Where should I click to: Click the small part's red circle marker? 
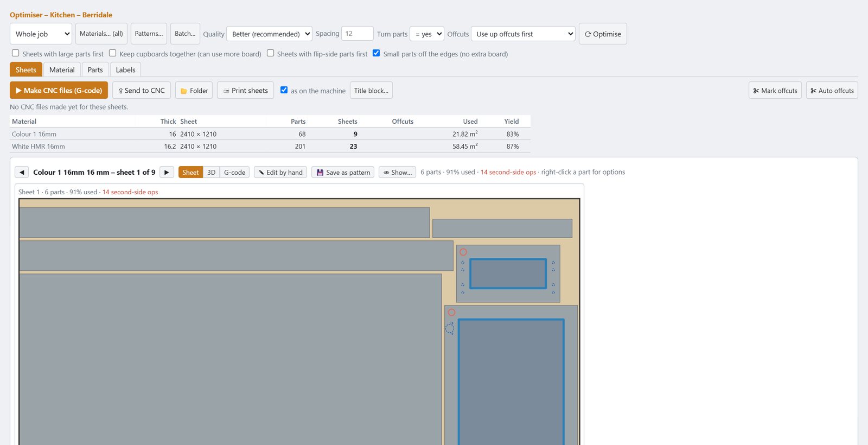[463, 252]
